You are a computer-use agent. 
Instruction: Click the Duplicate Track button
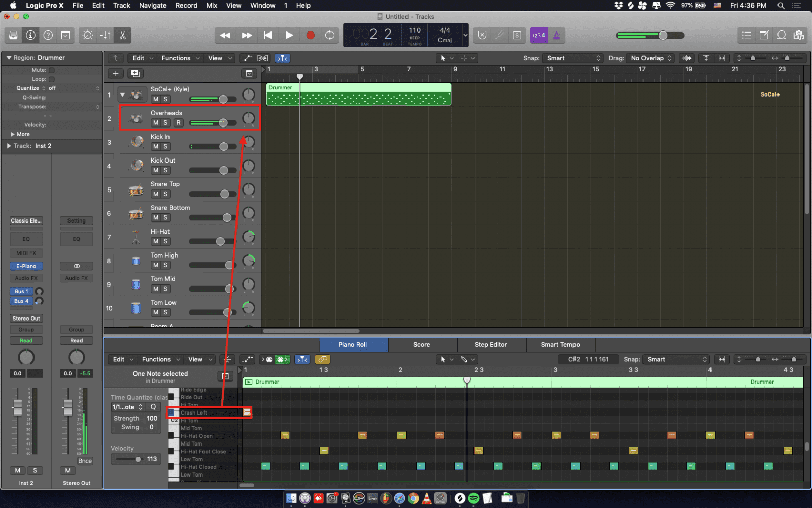click(x=136, y=73)
